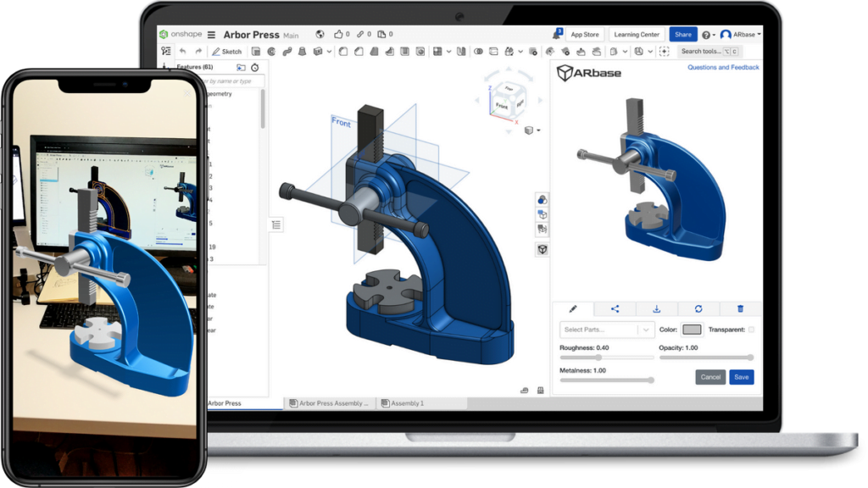The width and height of the screenshot is (868, 488).
Task: Open the Appearance panel icon
Action: 542,200
